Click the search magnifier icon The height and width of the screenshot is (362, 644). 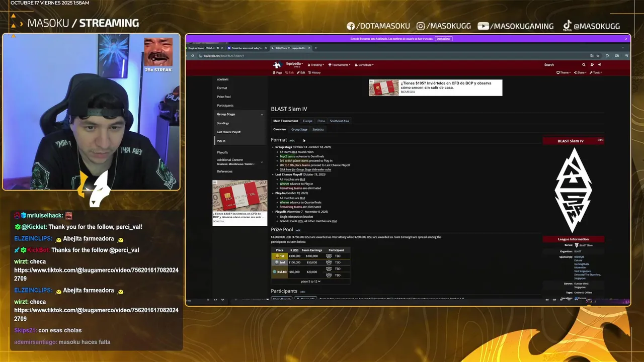pos(584,65)
